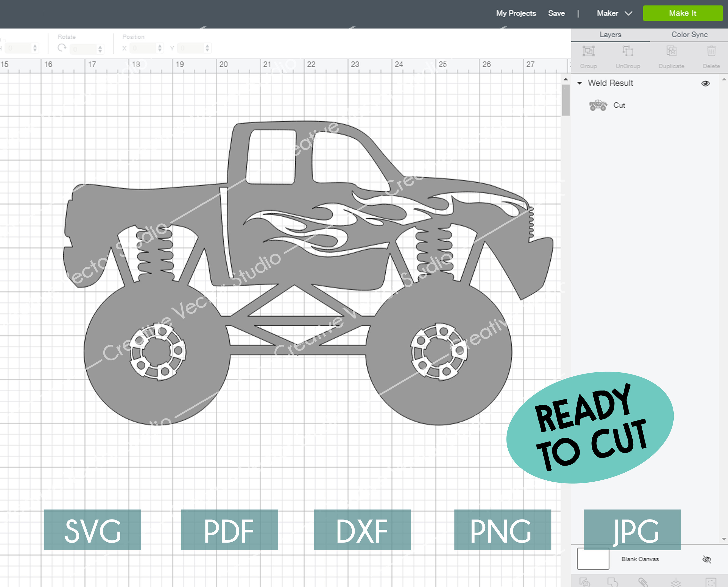
Task: Hide the Weld Result layer with eye icon
Action: click(705, 83)
